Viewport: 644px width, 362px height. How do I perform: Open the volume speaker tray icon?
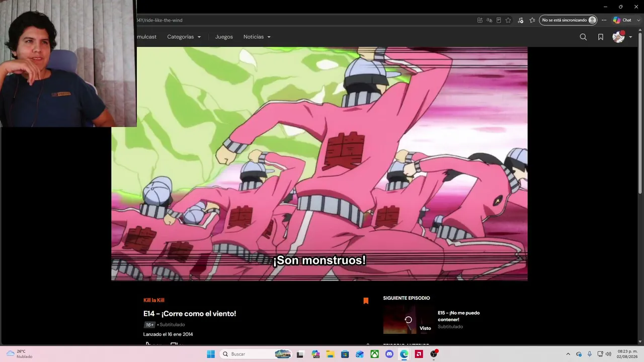(x=608, y=354)
